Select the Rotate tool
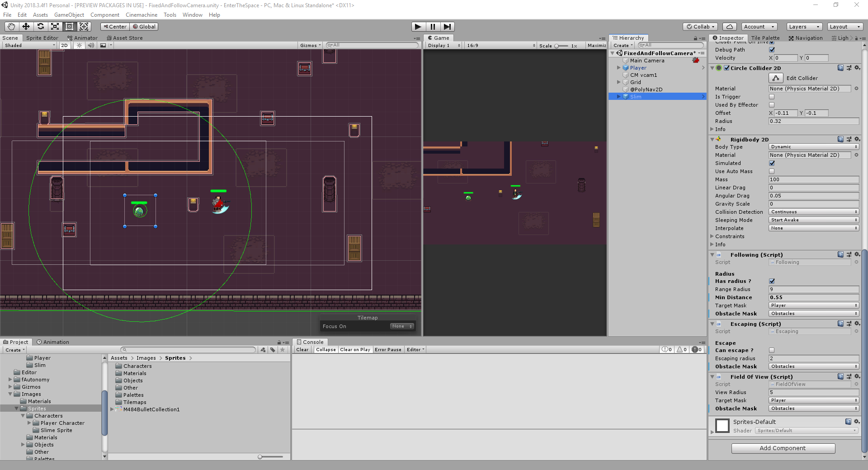The height and width of the screenshot is (470, 868). 41,27
